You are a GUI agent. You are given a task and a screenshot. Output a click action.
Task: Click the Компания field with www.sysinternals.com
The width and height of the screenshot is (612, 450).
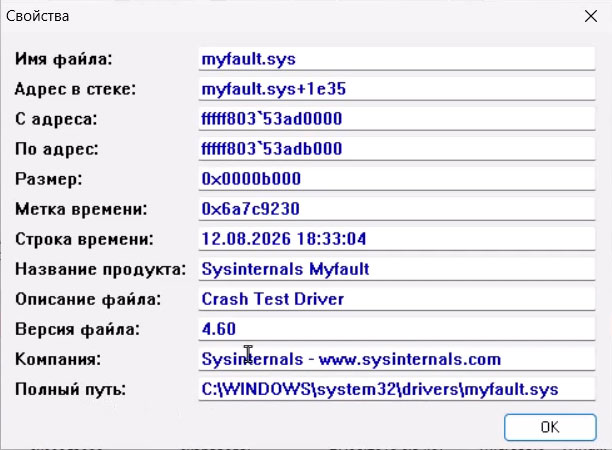397,359
